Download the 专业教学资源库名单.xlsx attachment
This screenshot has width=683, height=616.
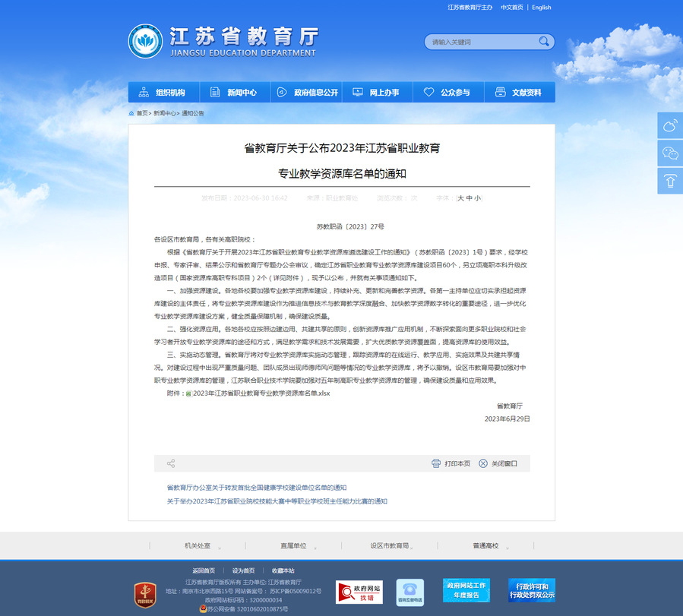pyautogui.click(x=261, y=393)
